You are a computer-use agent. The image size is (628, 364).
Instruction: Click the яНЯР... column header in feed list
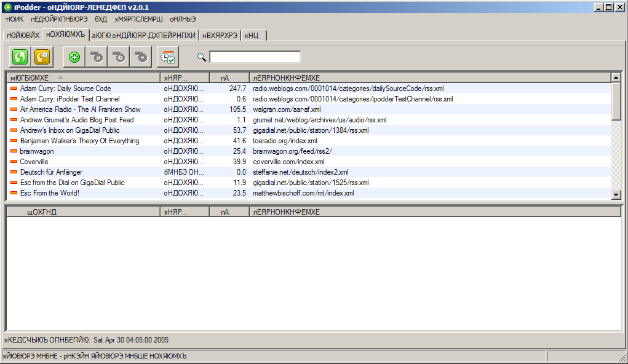click(185, 77)
